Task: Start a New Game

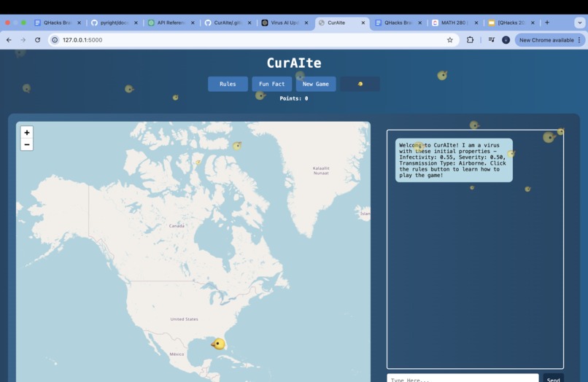Action: coord(315,84)
